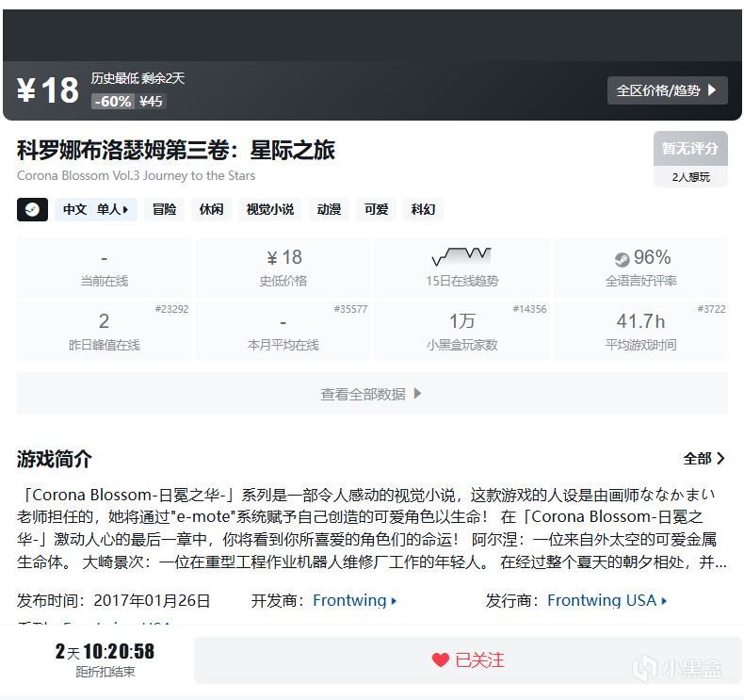The image size is (744, 700).
Task: Click the rank number #3722
Action: click(x=711, y=309)
